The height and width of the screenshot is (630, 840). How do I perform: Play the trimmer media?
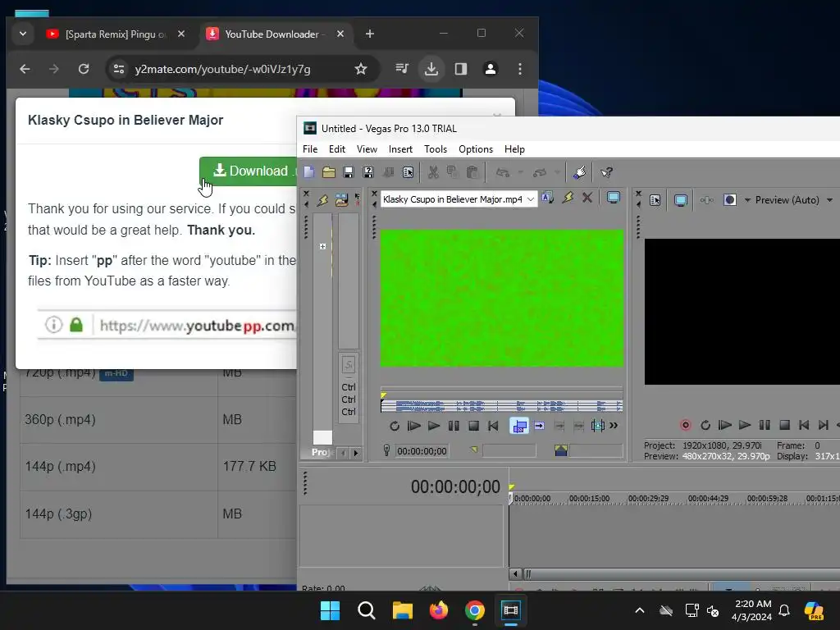[434, 426]
